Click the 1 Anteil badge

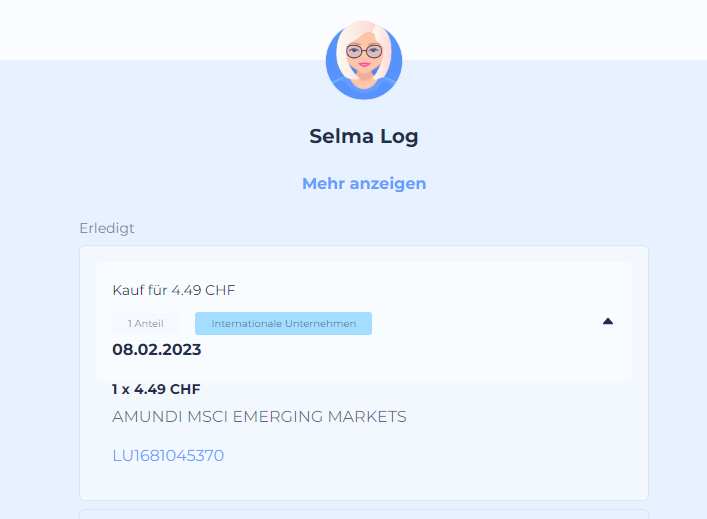click(x=146, y=323)
